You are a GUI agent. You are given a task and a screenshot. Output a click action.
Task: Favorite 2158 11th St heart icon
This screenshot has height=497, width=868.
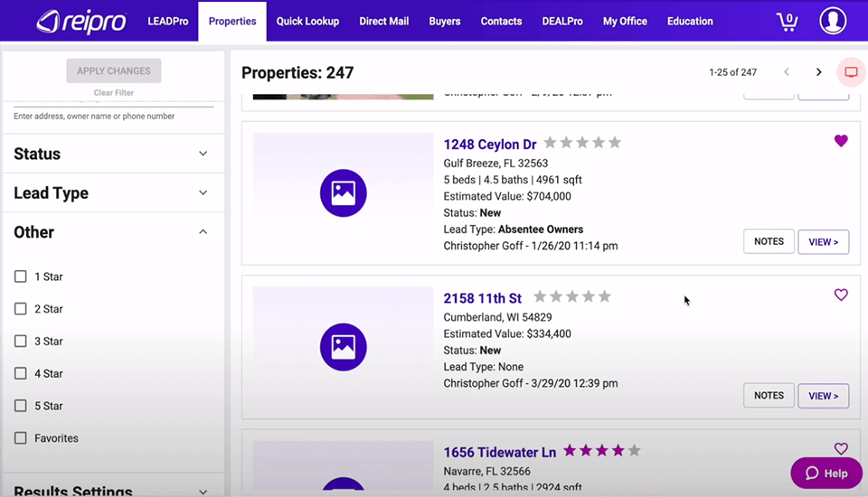[x=841, y=295]
